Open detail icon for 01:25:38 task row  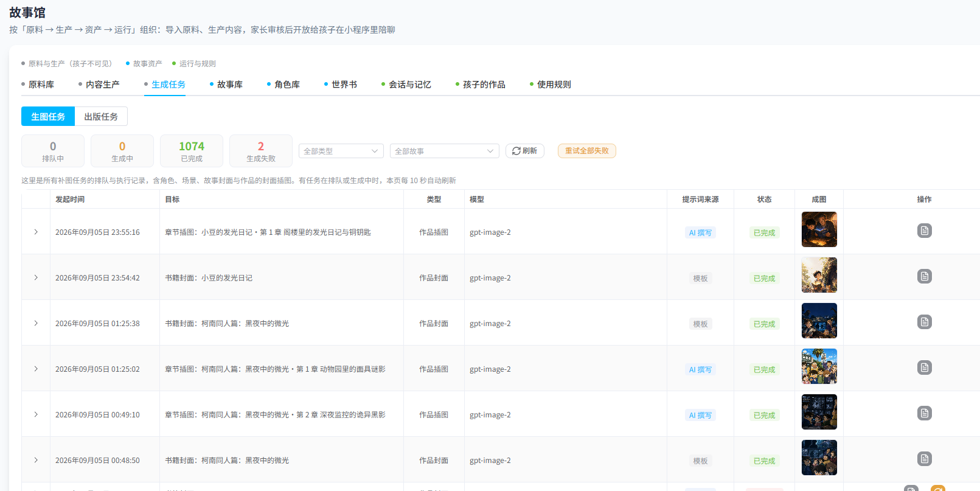click(924, 322)
